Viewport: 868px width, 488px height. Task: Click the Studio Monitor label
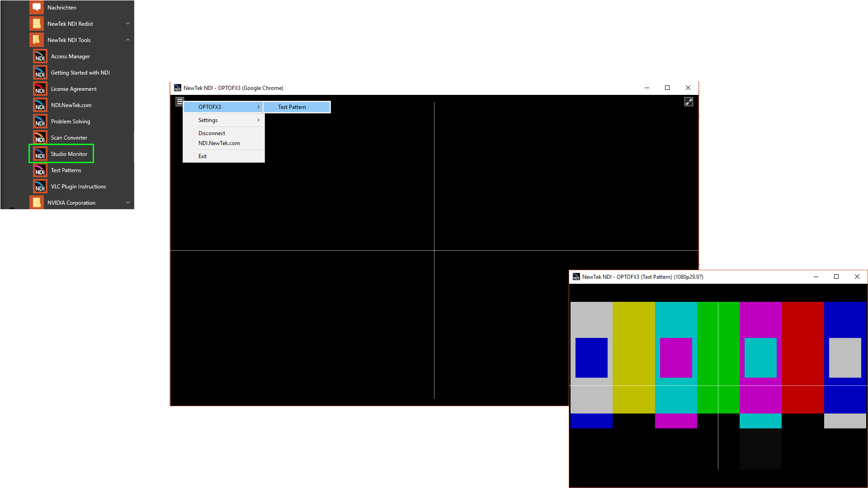click(69, 154)
